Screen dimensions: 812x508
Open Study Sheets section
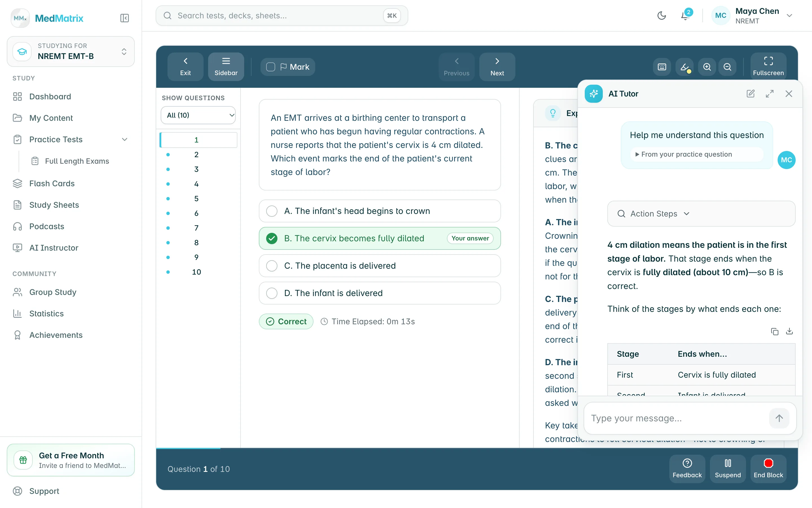coord(71,205)
